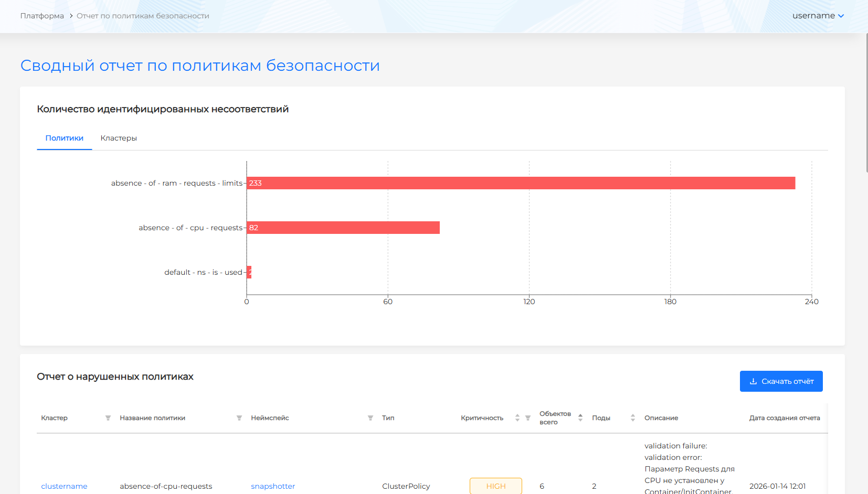Viewport: 868px width, 494px height.
Task: Open the clustername cluster link
Action: click(64, 486)
